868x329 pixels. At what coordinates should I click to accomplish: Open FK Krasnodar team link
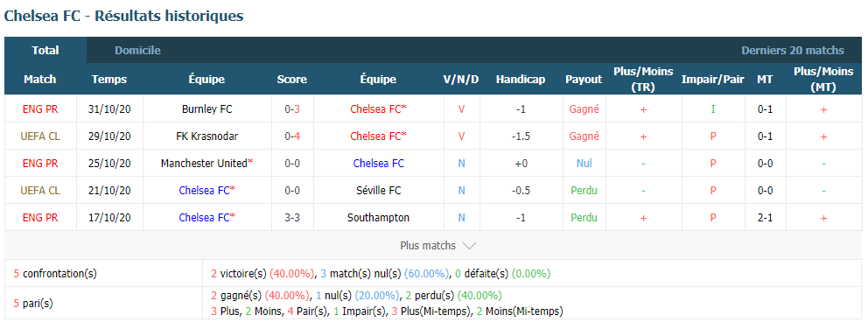click(206, 136)
